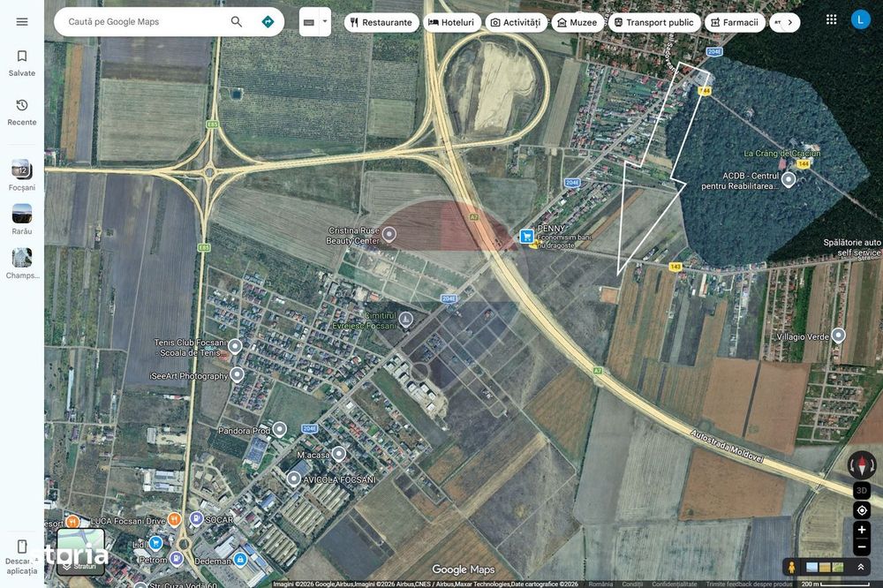The image size is (883, 588).
Task: Open directions with blue arrow icon
Action: coord(268,22)
